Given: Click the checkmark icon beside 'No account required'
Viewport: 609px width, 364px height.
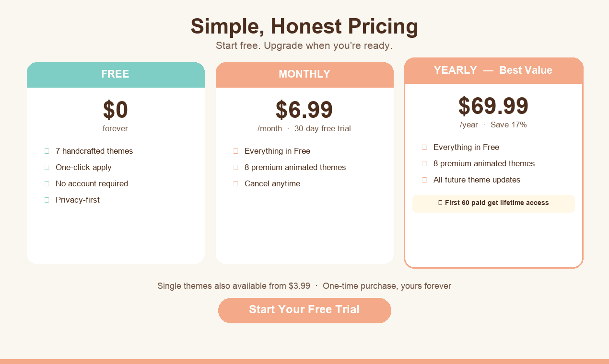Looking at the screenshot, I should pyautogui.click(x=47, y=183).
